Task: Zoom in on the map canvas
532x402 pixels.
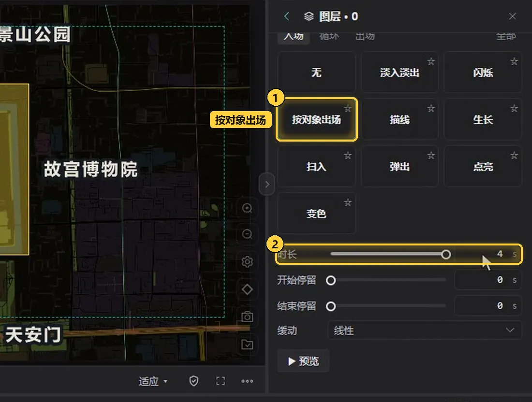Action: click(x=247, y=208)
